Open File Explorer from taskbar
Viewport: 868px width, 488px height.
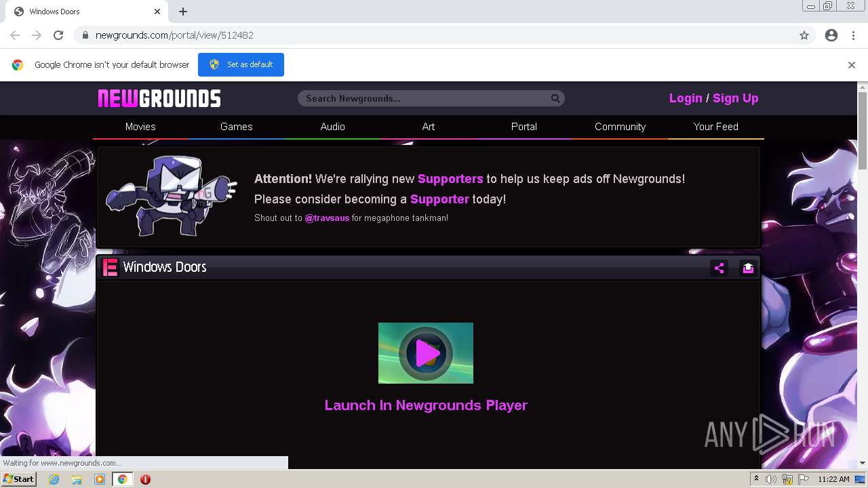coord(77,479)
